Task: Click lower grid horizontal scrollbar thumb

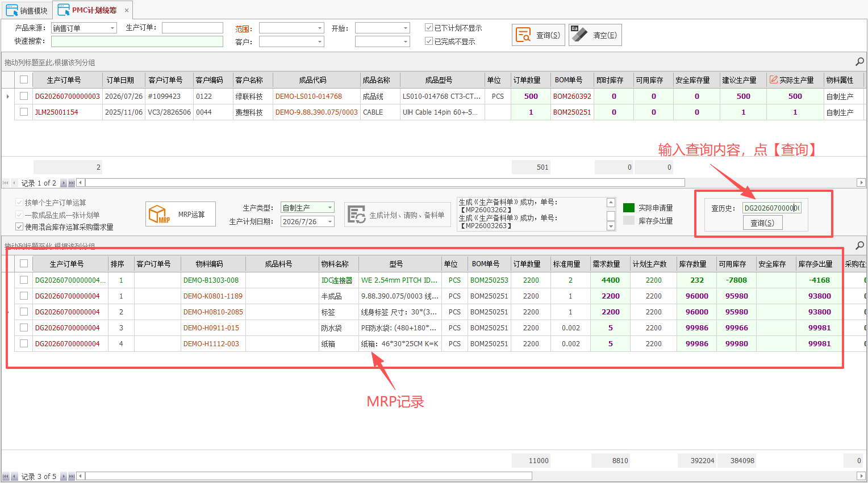Action: tap(308, 476)
